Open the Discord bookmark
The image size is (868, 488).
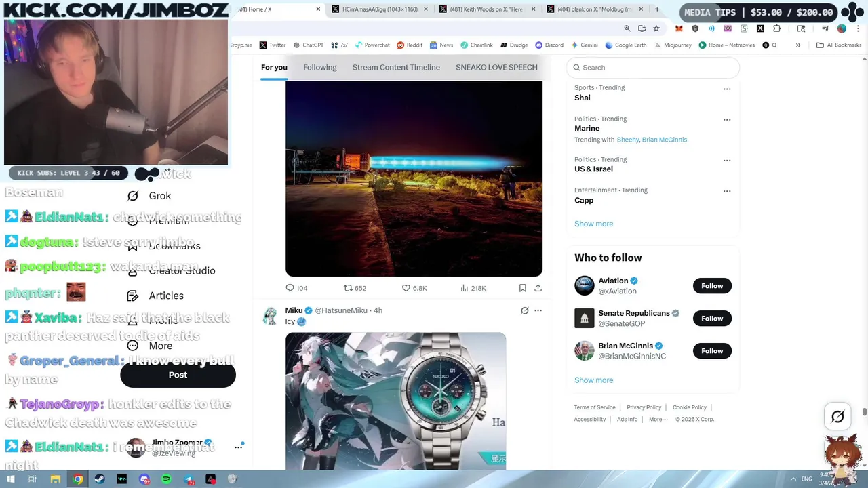point(549,45)
